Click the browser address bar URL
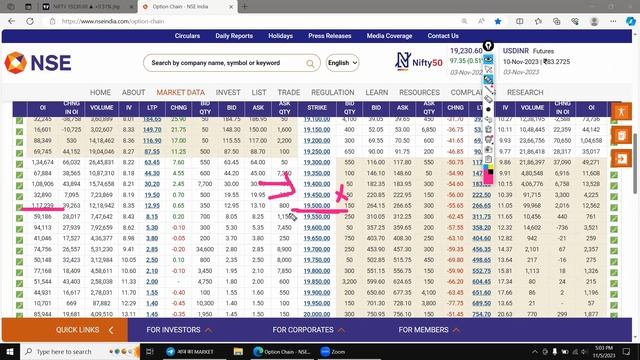Screen dimensions: 640x360 point(113,21)
